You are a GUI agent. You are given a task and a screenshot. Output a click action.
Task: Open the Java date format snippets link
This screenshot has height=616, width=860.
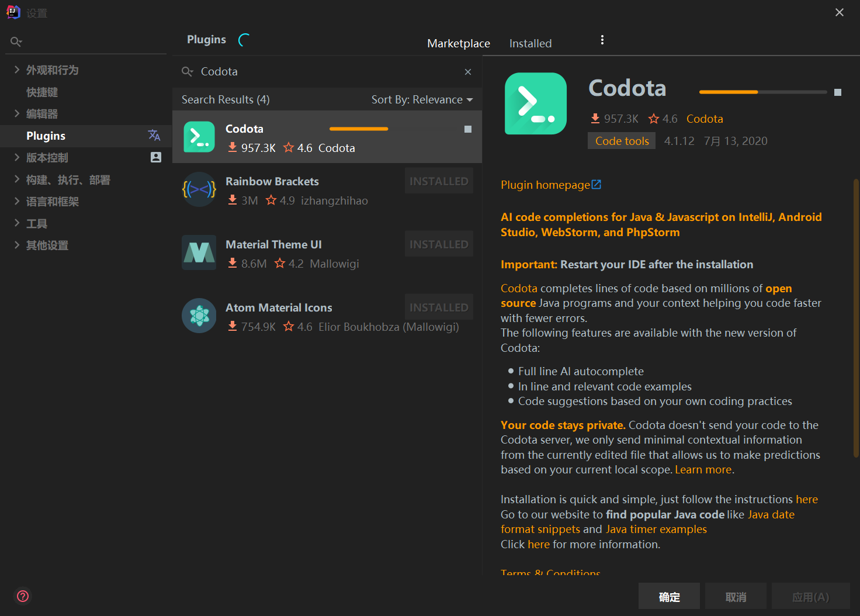(647, 522)
